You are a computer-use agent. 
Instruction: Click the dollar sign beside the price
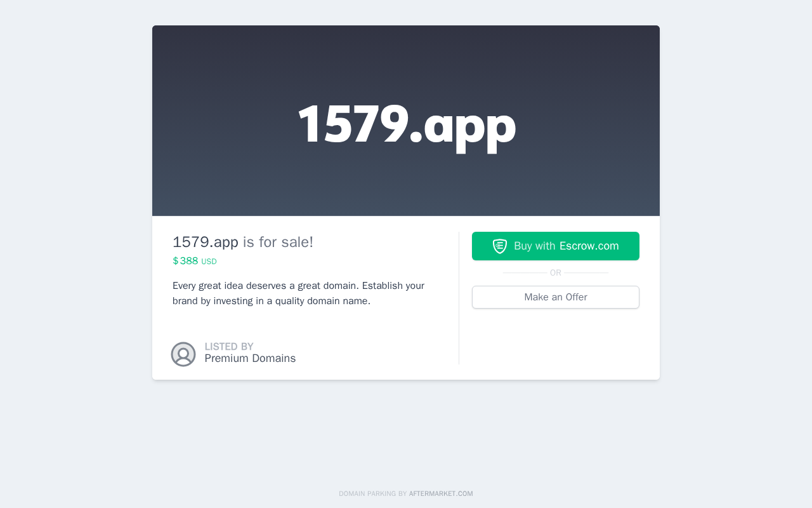click(176, 261)
